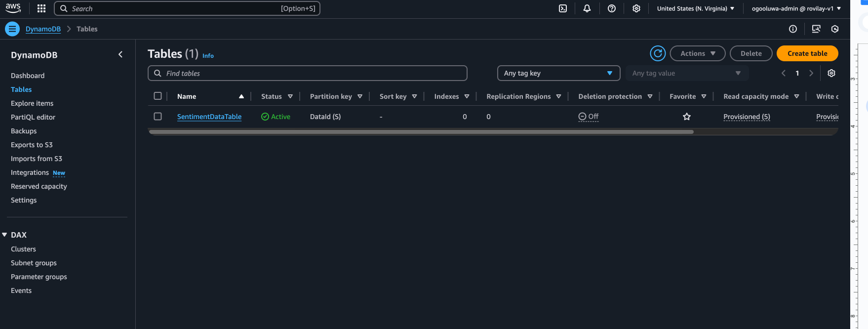Open the help question mark menu
Screen dimensions: 868x329
(612, 8)
